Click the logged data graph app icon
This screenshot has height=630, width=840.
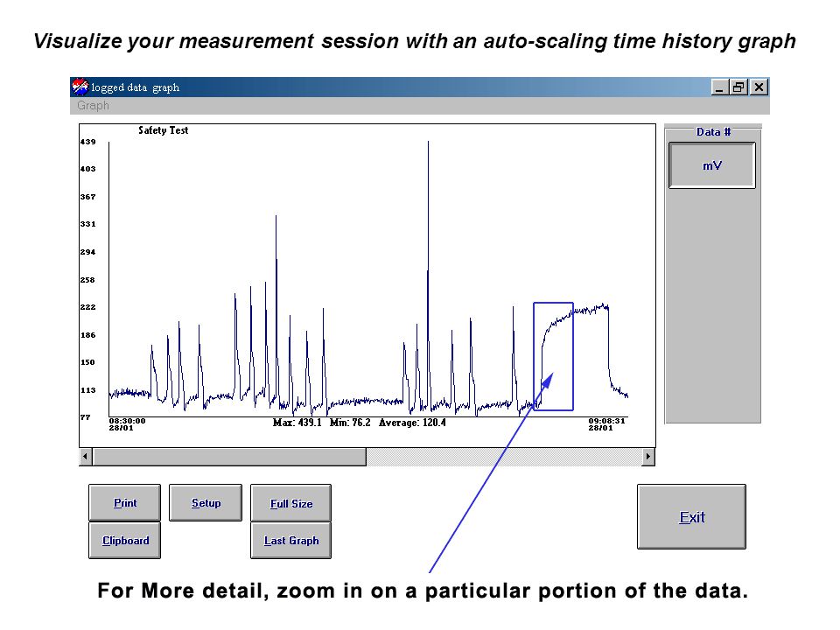(80, 87)
